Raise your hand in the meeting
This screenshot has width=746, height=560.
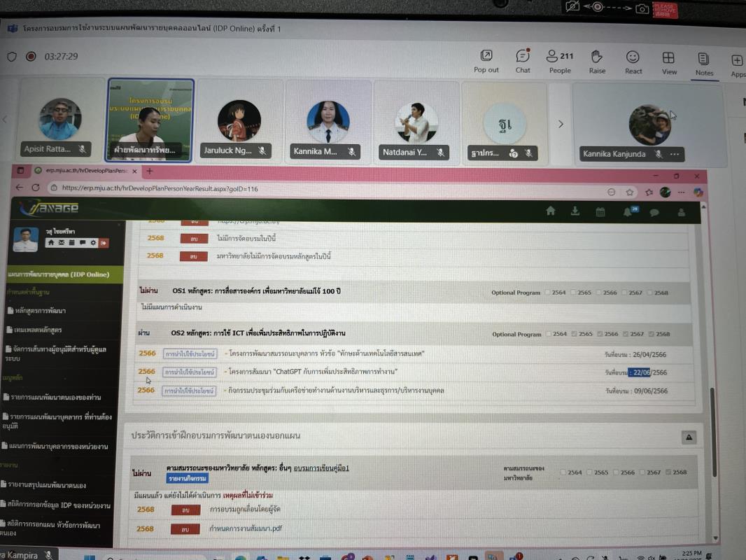[597, 61]
